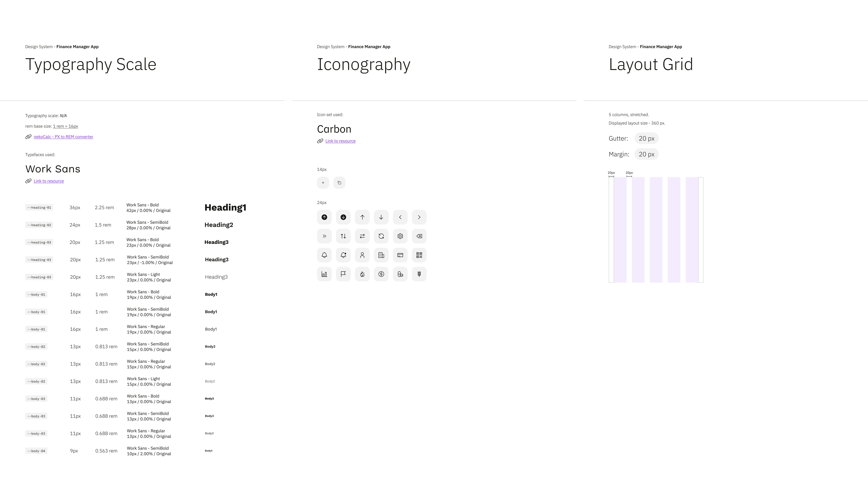Click the plain arrow-up icon
This screenshot has height=488, width=868.
(362, 217)
